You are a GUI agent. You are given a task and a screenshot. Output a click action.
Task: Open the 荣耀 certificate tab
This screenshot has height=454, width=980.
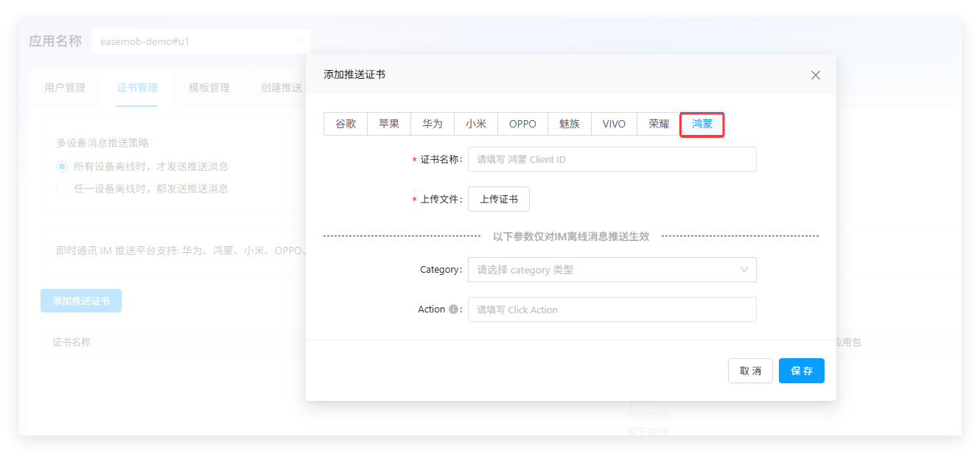click(x=659, y=124)
